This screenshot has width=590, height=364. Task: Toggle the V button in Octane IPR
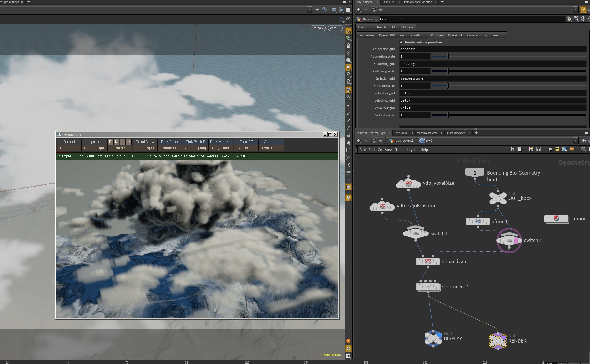coord(129,142)
